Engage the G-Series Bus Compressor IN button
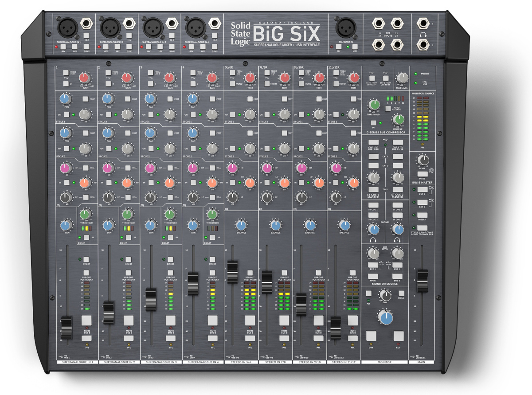 tap(374, 123)
